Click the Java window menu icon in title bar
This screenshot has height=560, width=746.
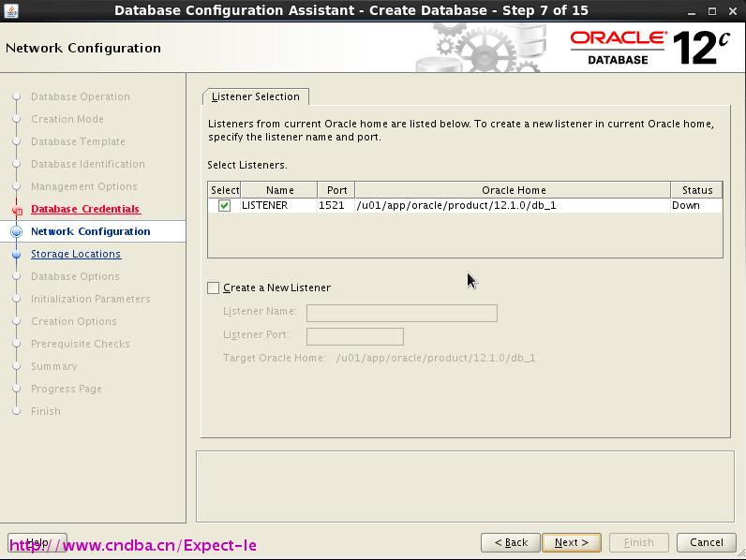(x=11, y=10)
